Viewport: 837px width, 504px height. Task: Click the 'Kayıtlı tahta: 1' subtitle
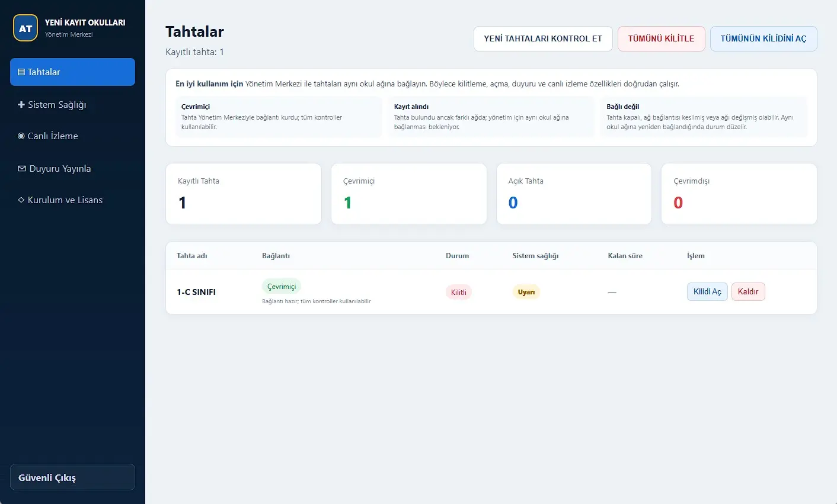coord(194,52)
